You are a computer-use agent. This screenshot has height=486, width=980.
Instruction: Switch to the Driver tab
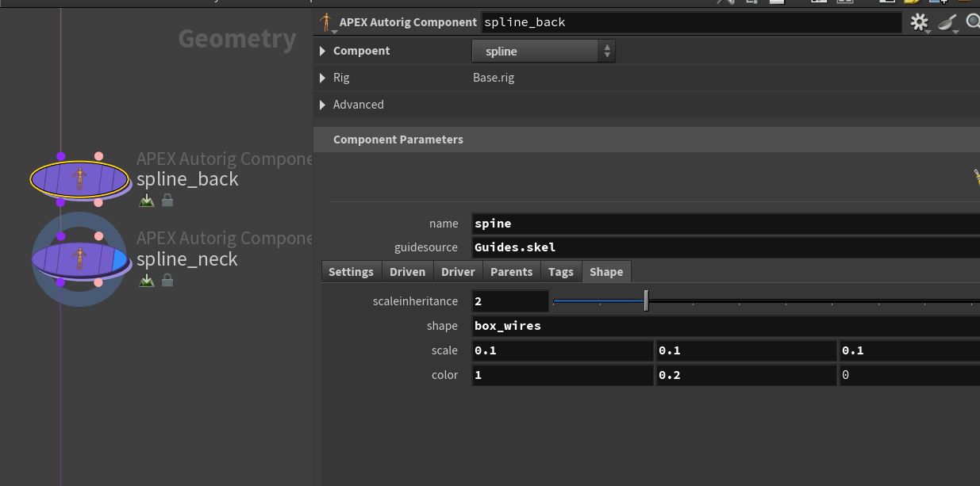[x=458, y=272]
